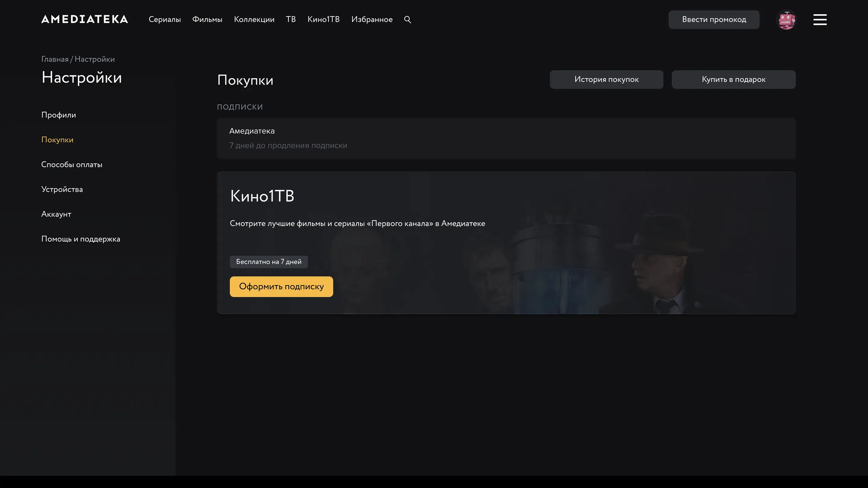Open Коллекции in the header
This screenshot has height=488, width=868.
point(254,20)
